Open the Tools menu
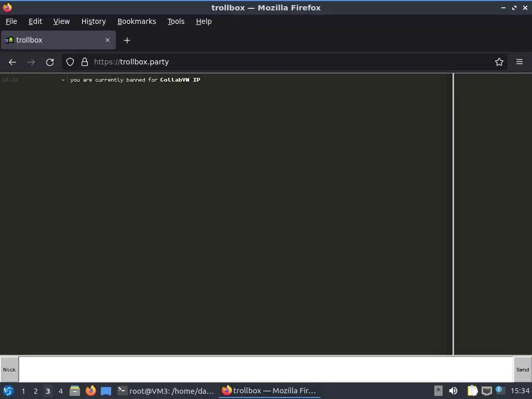This screenshot has width=532, height=399. click(x=176, y=21)
